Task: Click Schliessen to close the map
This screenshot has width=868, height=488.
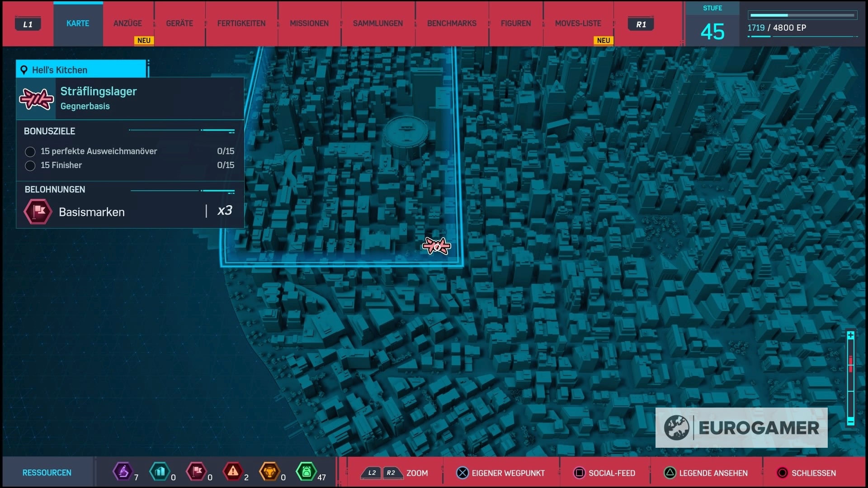Action: click(x=806, y=473)
